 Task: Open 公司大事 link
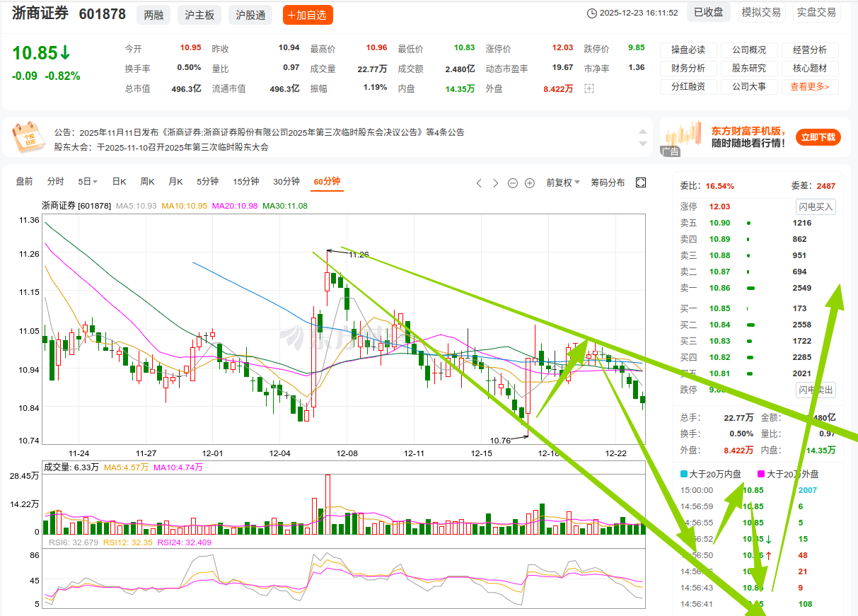click(x=749, y=86)
